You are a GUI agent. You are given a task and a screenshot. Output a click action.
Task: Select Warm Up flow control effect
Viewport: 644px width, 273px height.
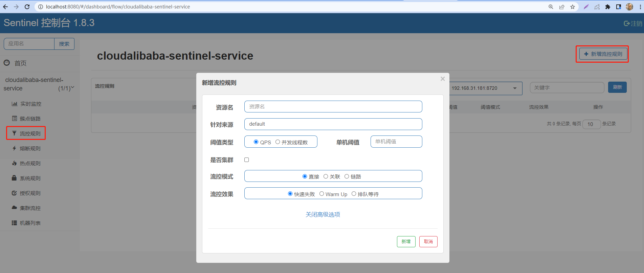321,194
